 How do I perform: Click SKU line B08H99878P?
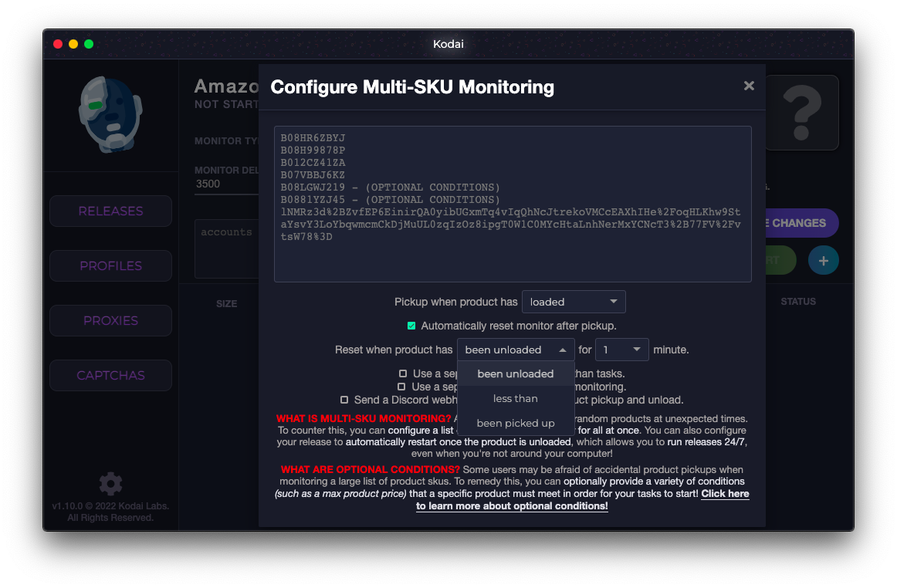coord(313,150)
